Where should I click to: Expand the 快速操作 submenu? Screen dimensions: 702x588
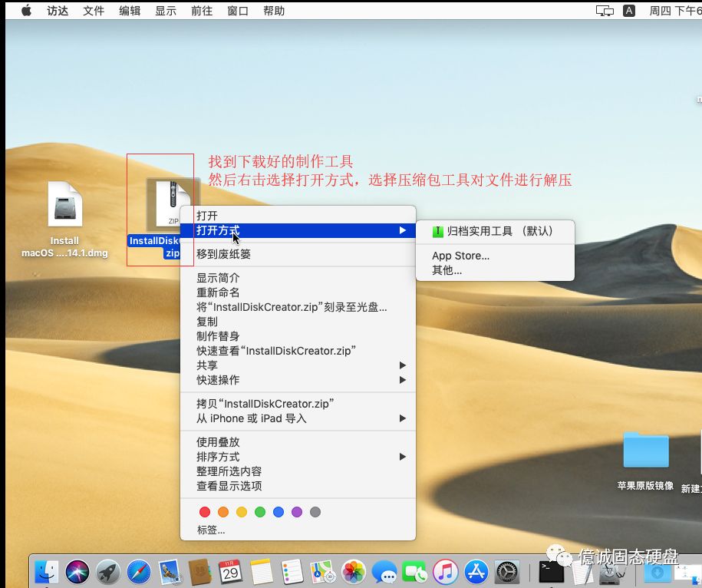point(298,380)
